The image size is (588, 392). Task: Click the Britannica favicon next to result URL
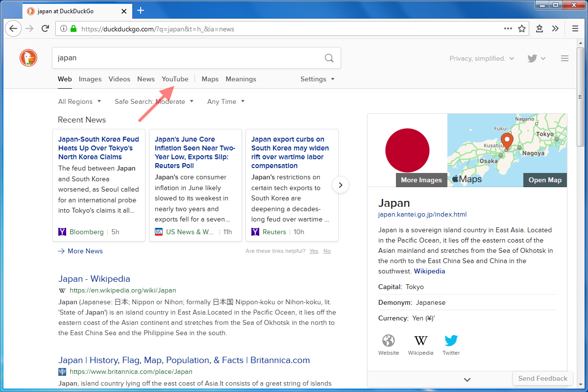click(x=62, y=372)
